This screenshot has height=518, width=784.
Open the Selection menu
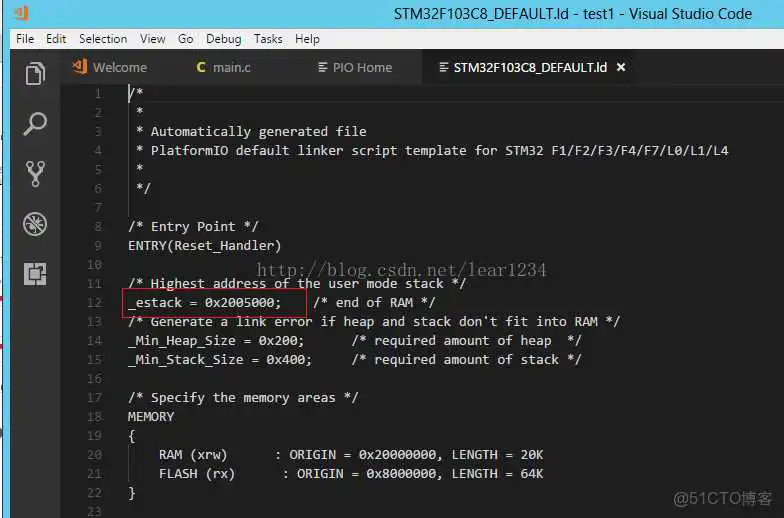pos(103,38)
